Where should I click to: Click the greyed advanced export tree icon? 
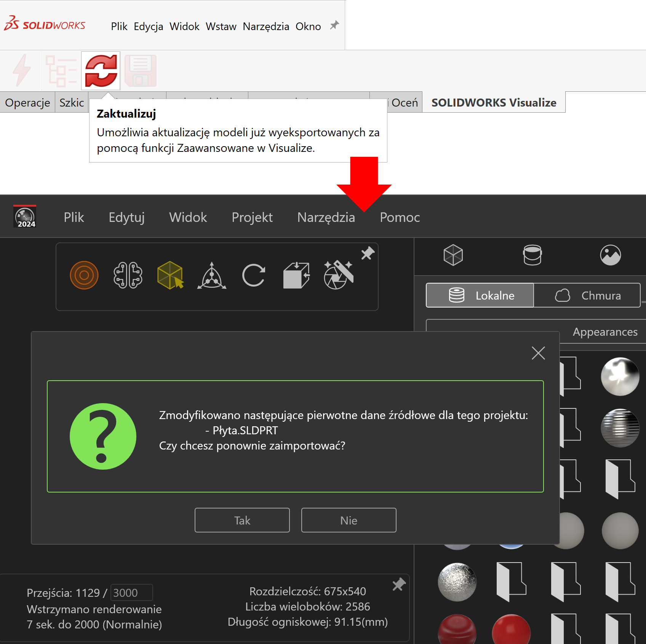point(61,71)
